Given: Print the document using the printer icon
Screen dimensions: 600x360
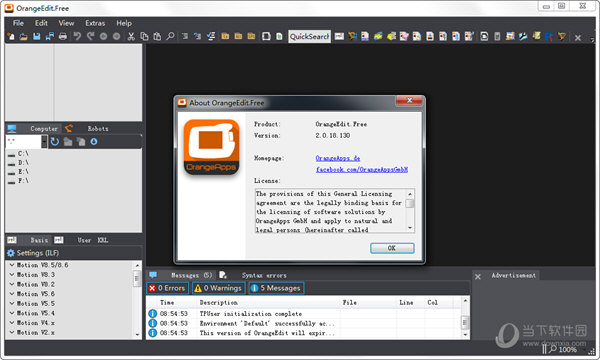Looking at the screenshot, I should [63, 36].
